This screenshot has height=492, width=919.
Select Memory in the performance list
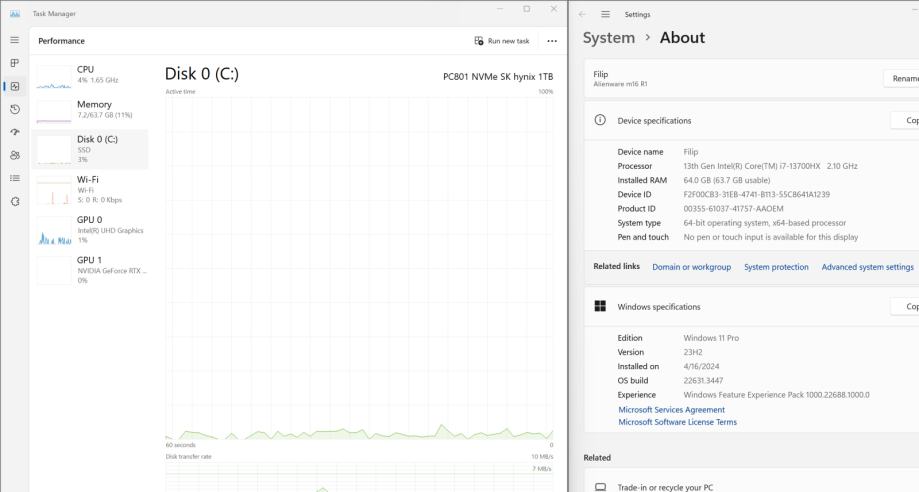(90, 108)
